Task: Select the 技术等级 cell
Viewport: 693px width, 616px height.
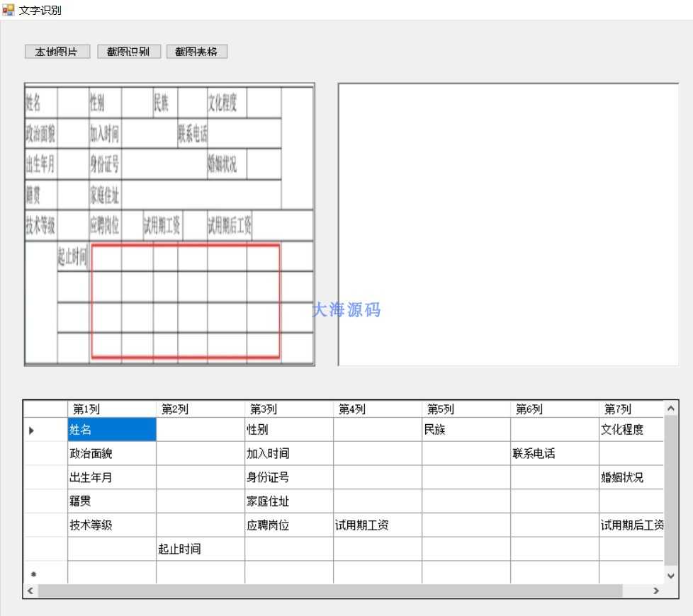Action: coord(112,525)
